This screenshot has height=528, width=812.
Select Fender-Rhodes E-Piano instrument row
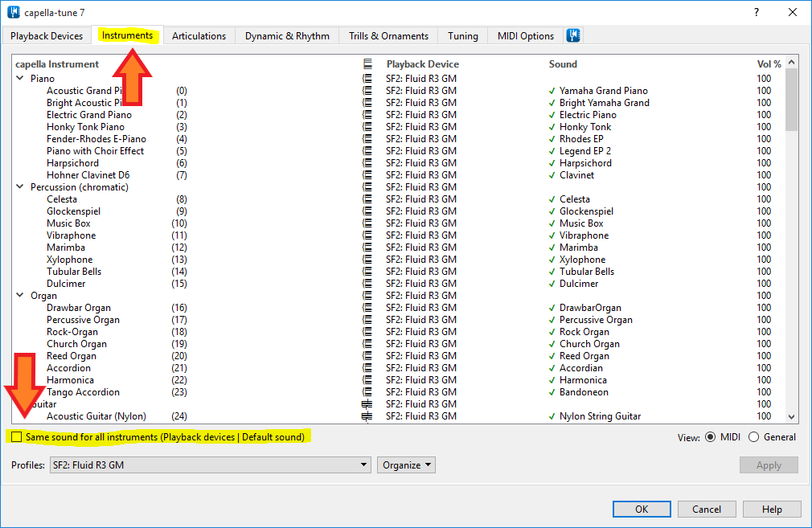coord(96,139)
